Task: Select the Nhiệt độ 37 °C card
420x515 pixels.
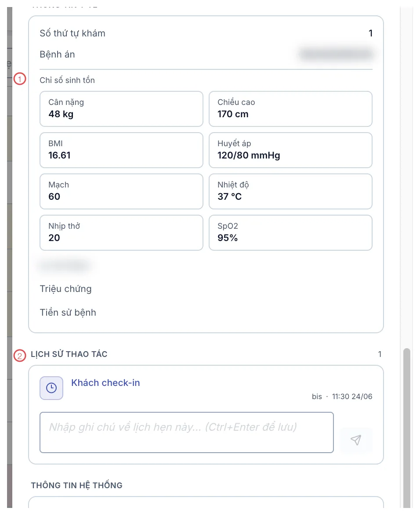Action: click(x=290, y=191)
